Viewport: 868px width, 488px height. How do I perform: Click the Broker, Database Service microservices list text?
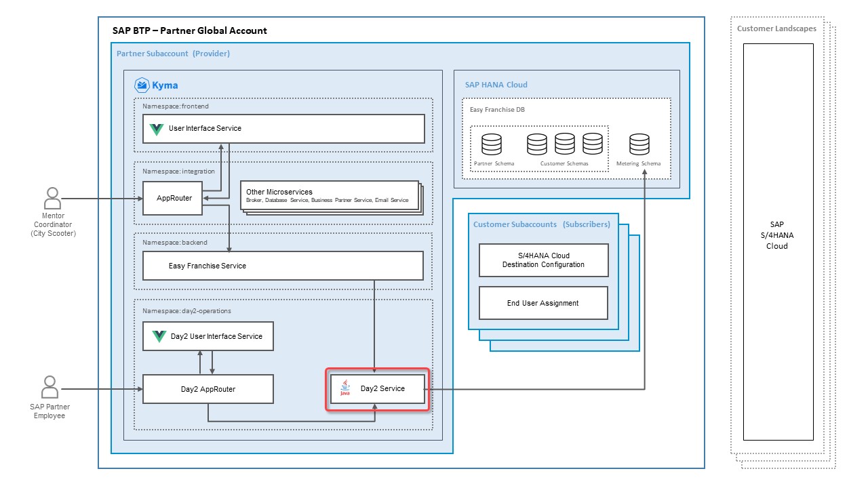[328, 200]
